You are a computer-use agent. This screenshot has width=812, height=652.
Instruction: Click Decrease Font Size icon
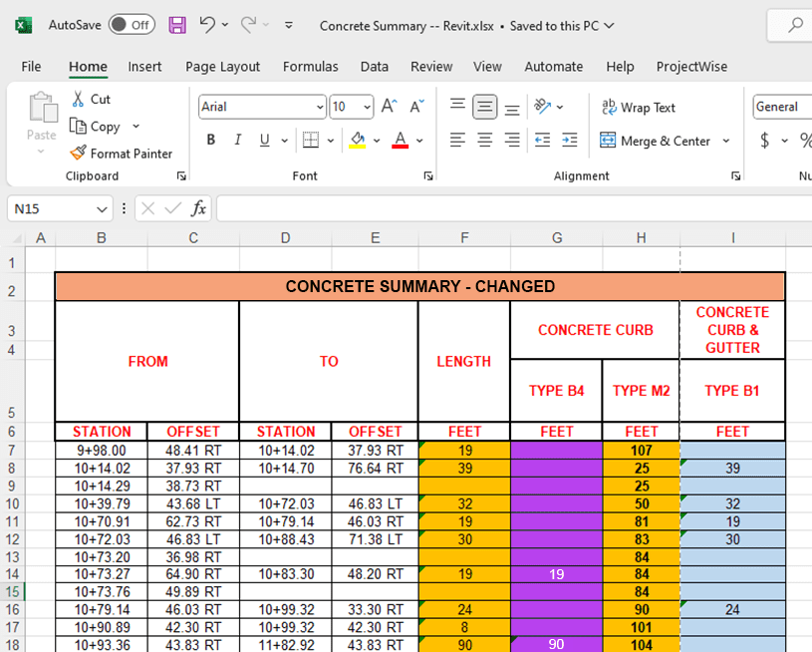(x=416, y=107)
